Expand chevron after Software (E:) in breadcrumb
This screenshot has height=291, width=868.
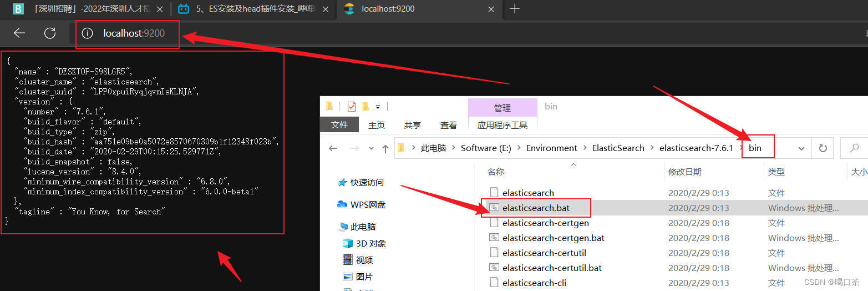518,148
